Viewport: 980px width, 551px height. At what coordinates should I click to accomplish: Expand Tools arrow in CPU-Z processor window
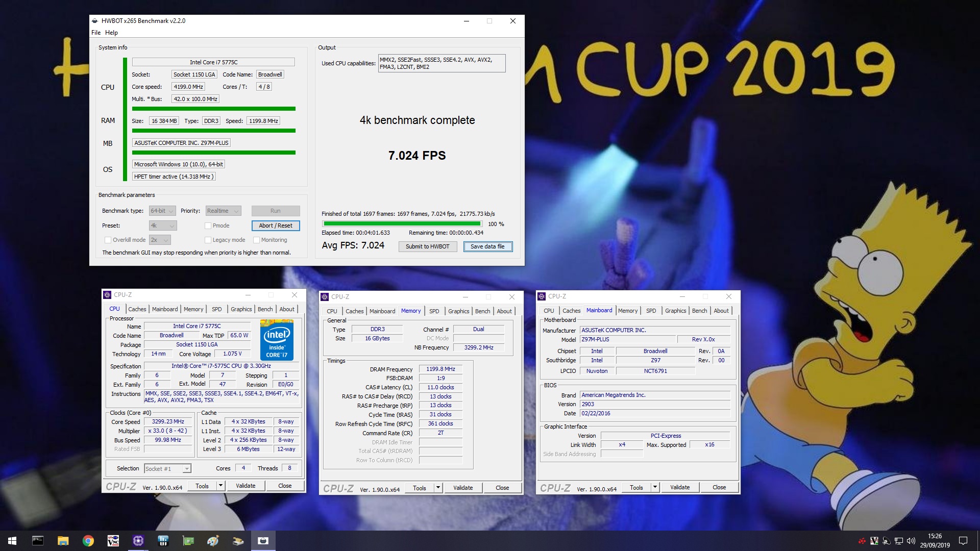tap(220, 486)
